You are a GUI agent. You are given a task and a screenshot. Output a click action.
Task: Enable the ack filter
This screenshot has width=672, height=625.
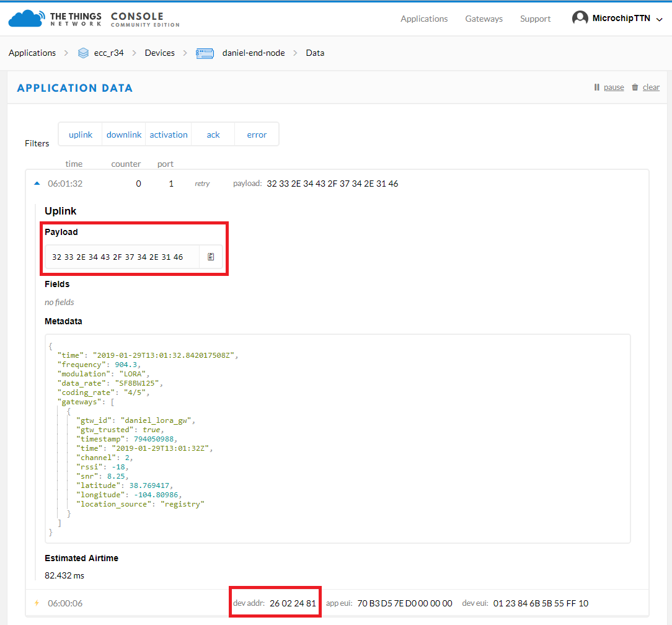tap(213, 135)
